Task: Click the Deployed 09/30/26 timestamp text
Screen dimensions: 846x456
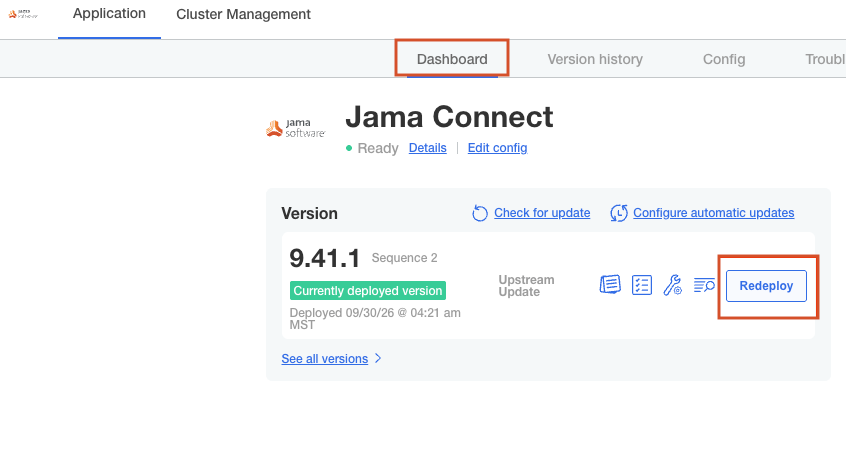Action: [375, 318]
